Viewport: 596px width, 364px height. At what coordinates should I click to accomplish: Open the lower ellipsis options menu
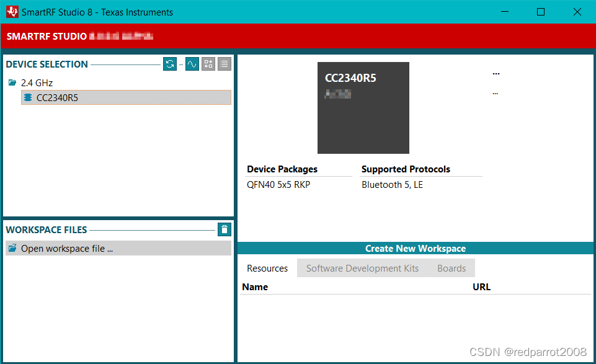(494, 92)
